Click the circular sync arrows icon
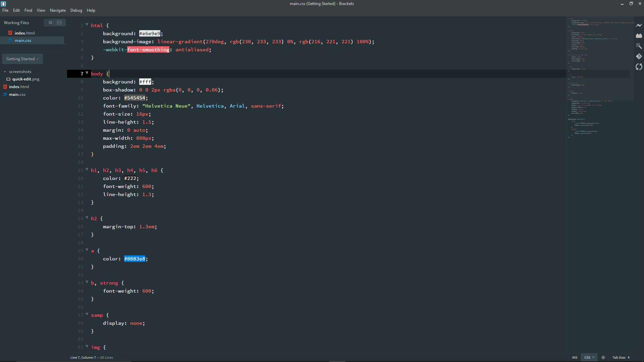644x362 pixels. click(639, 67)
